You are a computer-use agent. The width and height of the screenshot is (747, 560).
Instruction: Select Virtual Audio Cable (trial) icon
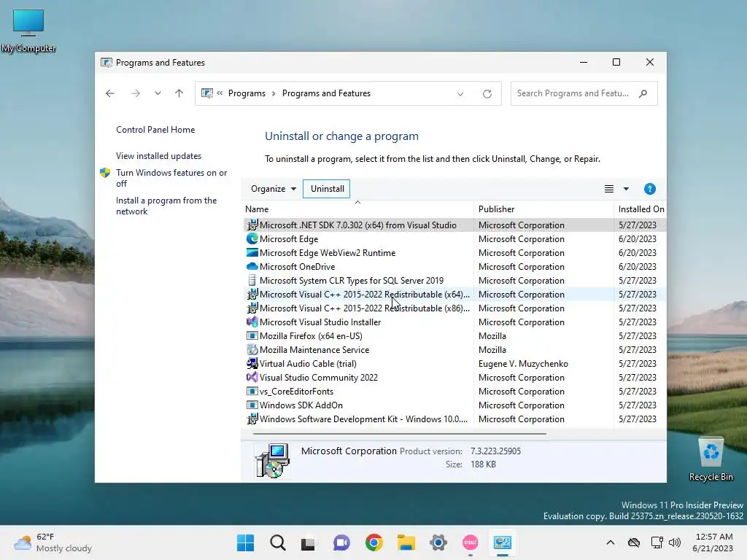252,363
